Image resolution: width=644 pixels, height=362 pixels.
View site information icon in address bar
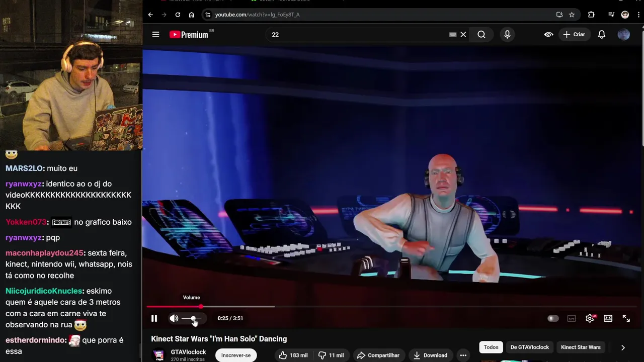[207, 15]
